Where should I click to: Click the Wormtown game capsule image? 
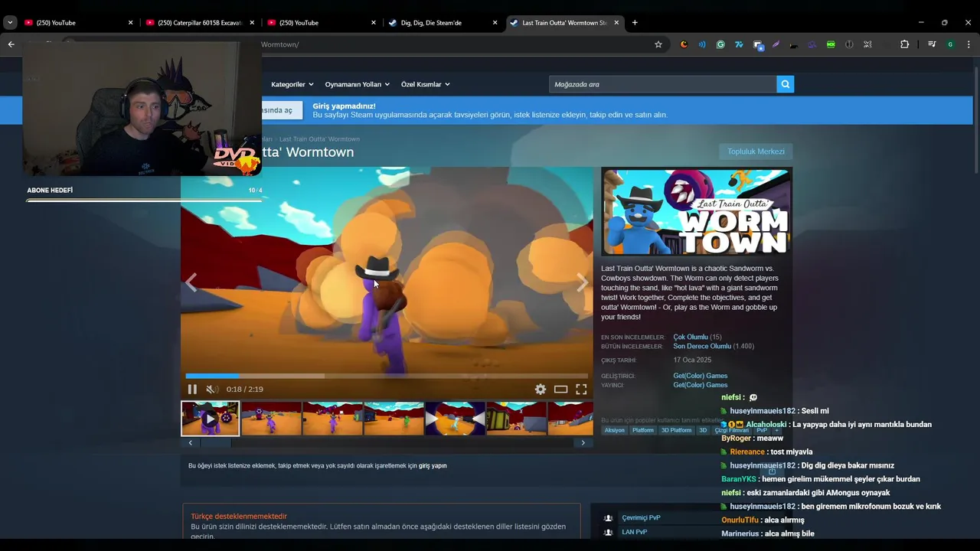tap(697, 212)
